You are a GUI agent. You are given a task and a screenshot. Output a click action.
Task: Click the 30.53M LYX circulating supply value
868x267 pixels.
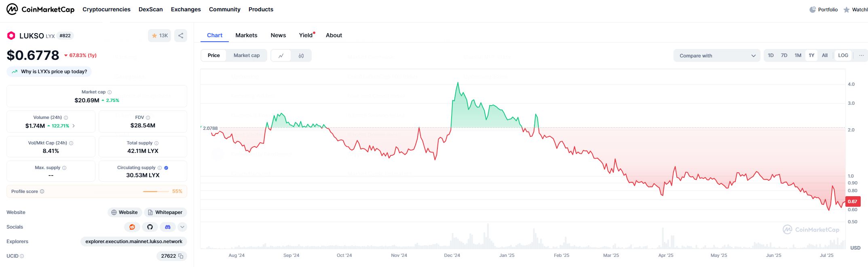coord(143,175)
